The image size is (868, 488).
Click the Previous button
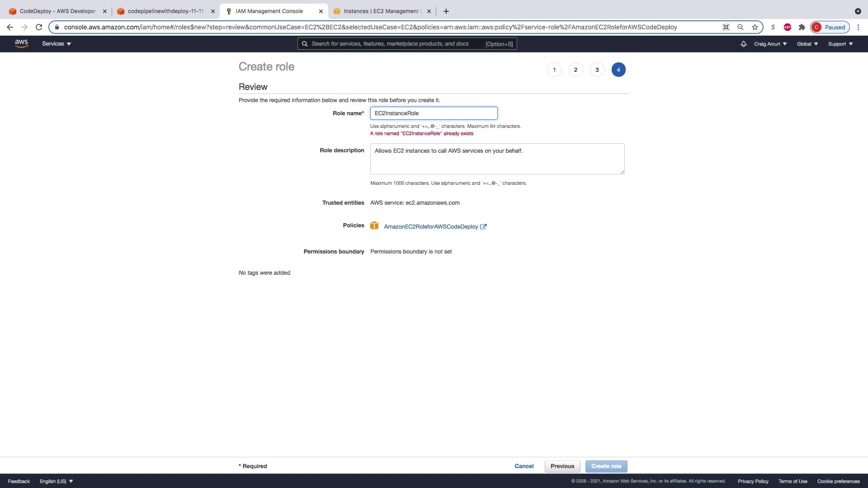click(x=562, y=466)
